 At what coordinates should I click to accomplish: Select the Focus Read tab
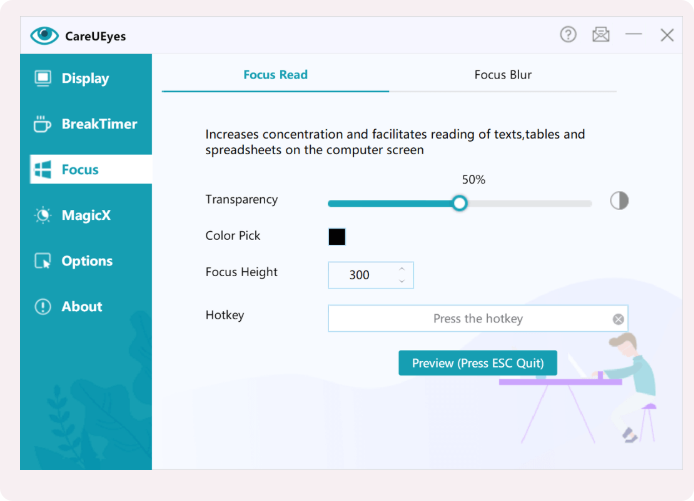pyautogui.click(x=276, y=75)
